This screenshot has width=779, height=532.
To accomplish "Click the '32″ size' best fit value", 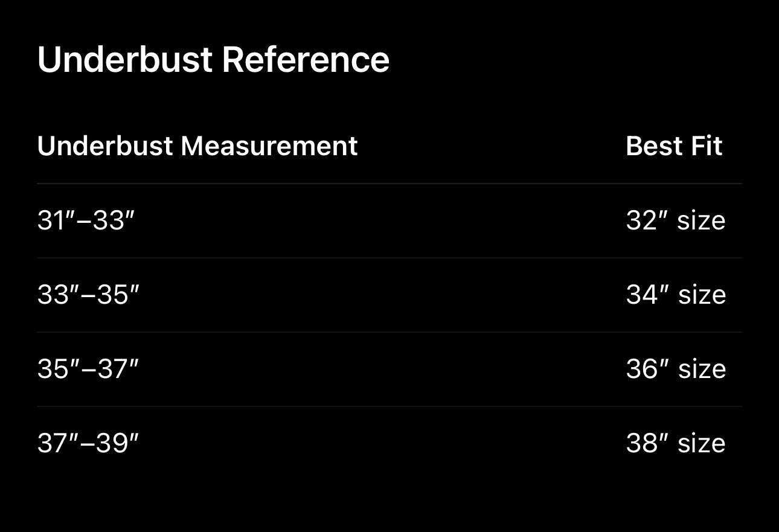I will point(676,221).
